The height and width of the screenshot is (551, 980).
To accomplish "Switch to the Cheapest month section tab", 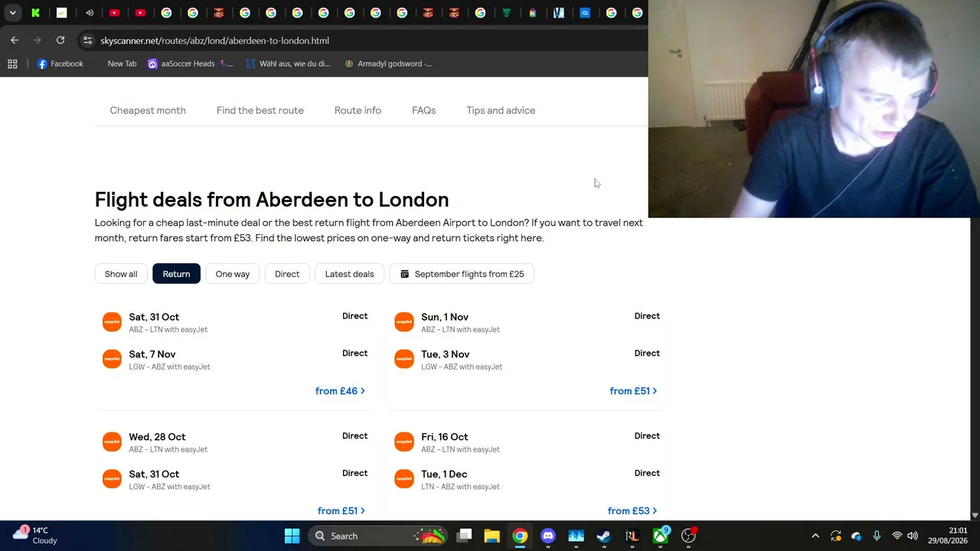I will (148, 110).
